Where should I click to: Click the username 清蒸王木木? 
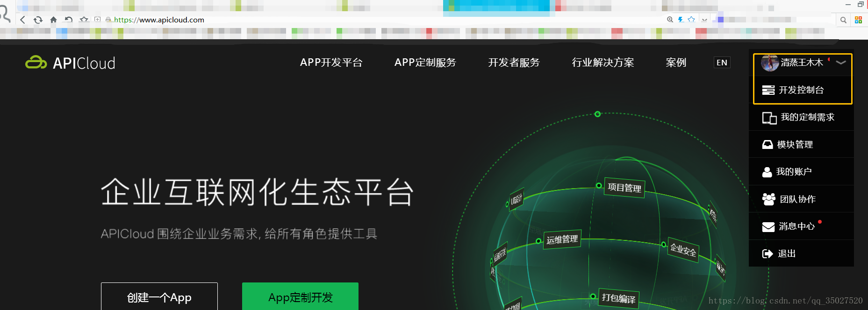click(x=802, y=63)
